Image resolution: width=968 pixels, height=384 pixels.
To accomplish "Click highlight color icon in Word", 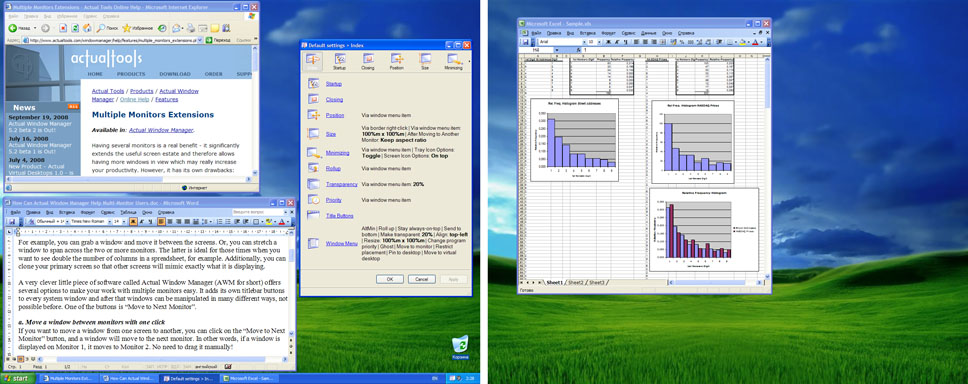I will [x=268, y=222].
